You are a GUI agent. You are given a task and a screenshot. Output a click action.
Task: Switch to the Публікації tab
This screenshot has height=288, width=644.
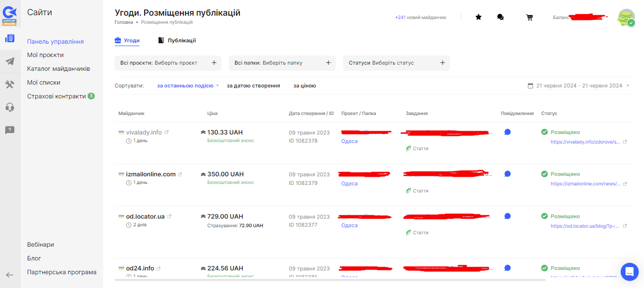[177, 40]
